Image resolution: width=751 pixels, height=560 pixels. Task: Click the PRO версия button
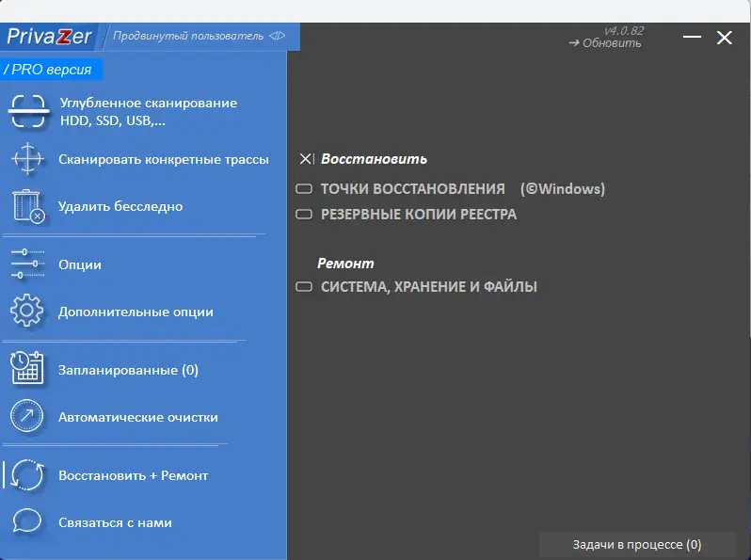coord(51,70)
